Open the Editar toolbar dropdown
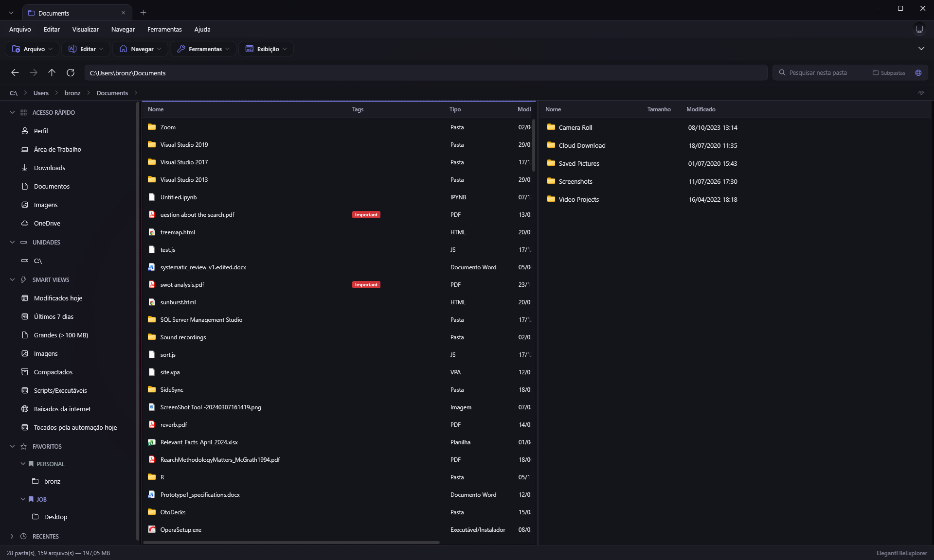Viewport: 934px width, 560px height. pos(86,49)
